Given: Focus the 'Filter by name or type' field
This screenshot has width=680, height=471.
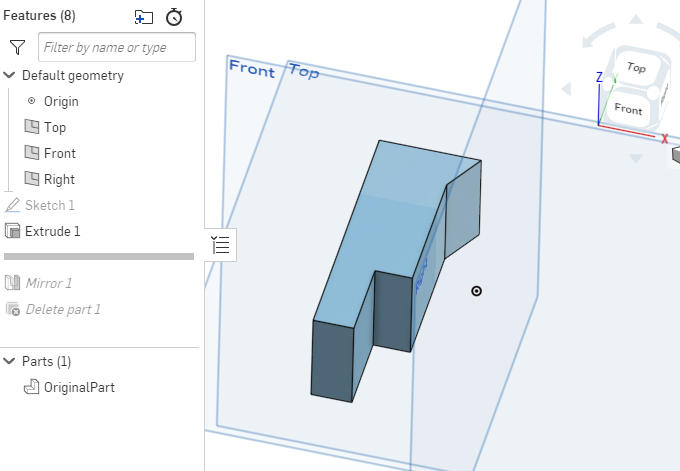Looking at the screenshot, I should pos(117,47).
